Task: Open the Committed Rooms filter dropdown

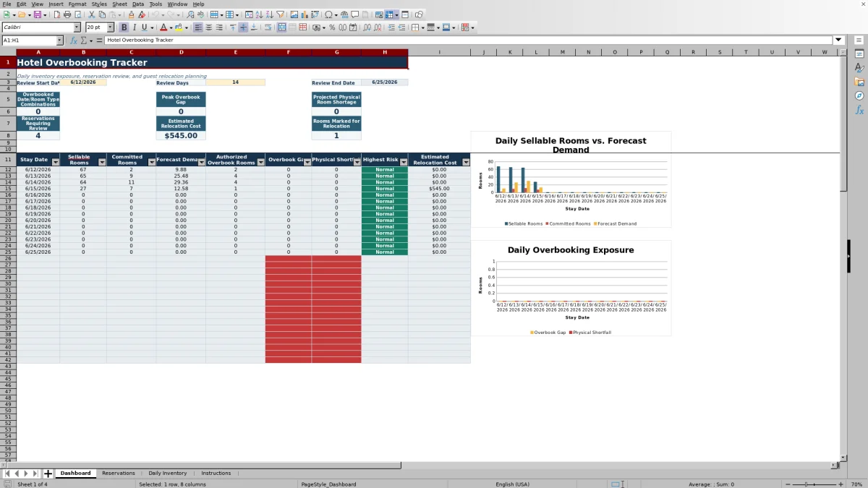Action: point(151,163)
